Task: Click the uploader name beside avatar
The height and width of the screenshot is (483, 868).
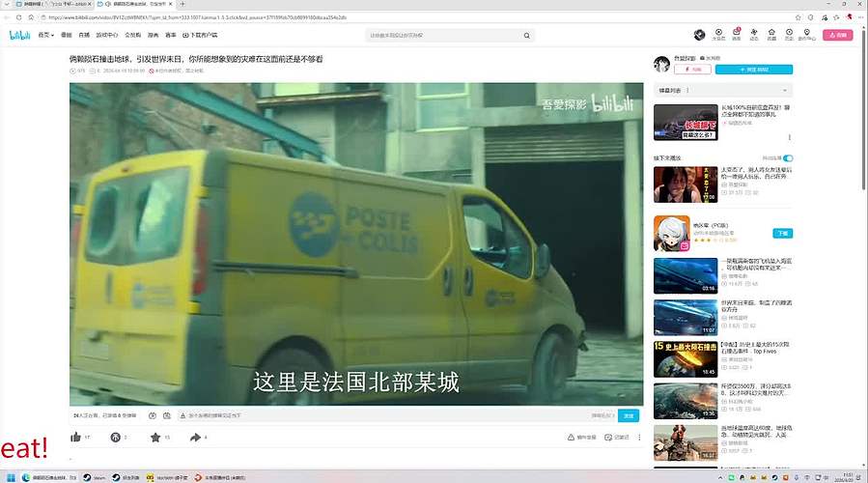Action: click(685, 58)
